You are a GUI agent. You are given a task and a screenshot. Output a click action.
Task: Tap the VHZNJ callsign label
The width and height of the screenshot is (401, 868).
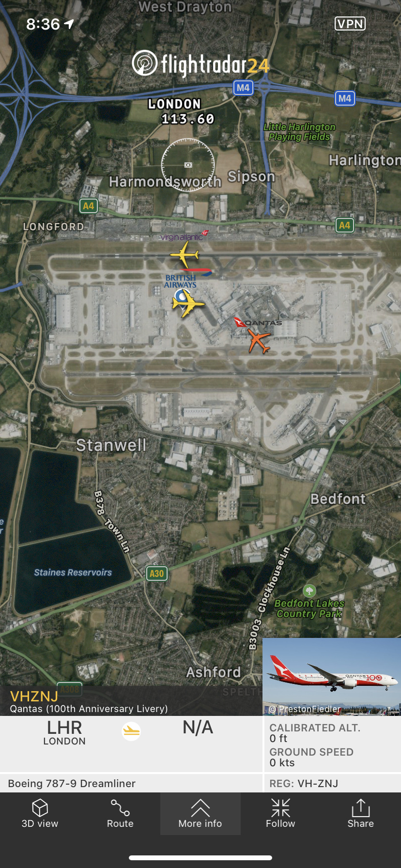pyautogui.click(x=34, y=697)
